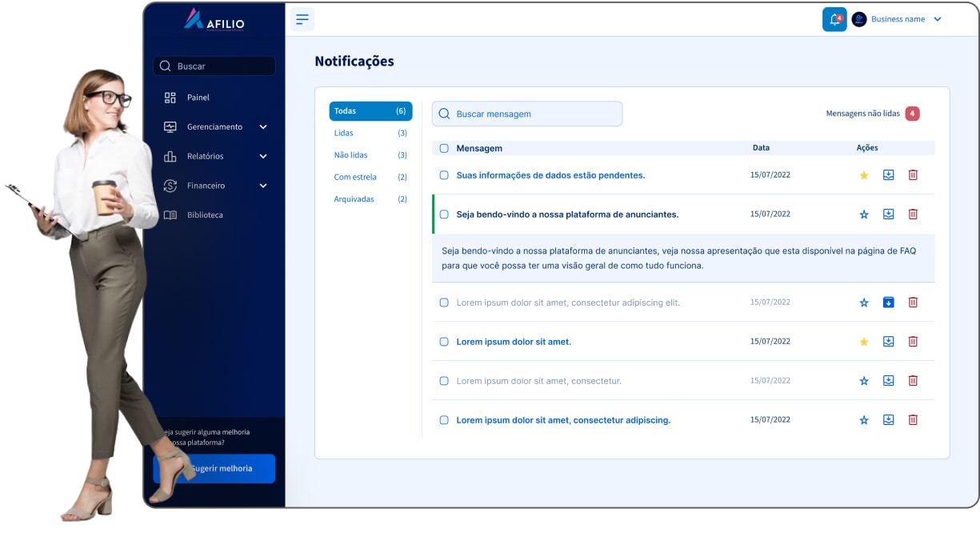This screenshot has width=980, height=541.
Task: Star the 'Seja bendo-vindo' message
Action: [864, 214]
